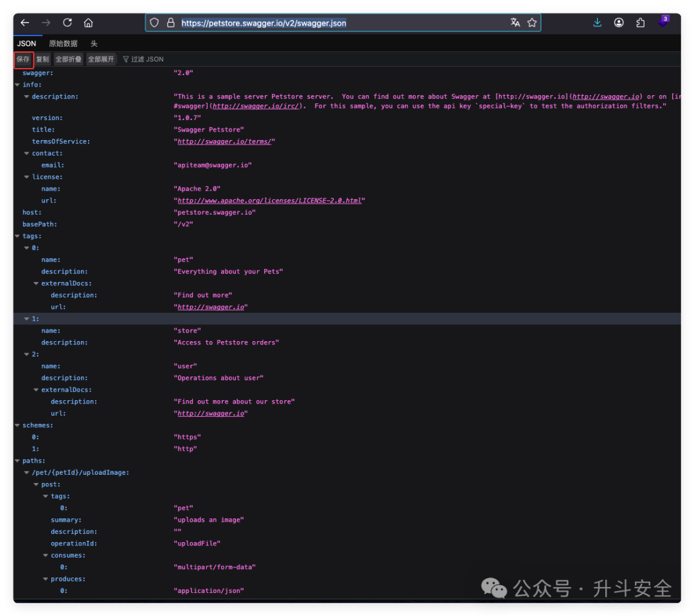Viewport: 694px width, 616px height.
Task: Collapse the post node
Action: coord(36,484)
